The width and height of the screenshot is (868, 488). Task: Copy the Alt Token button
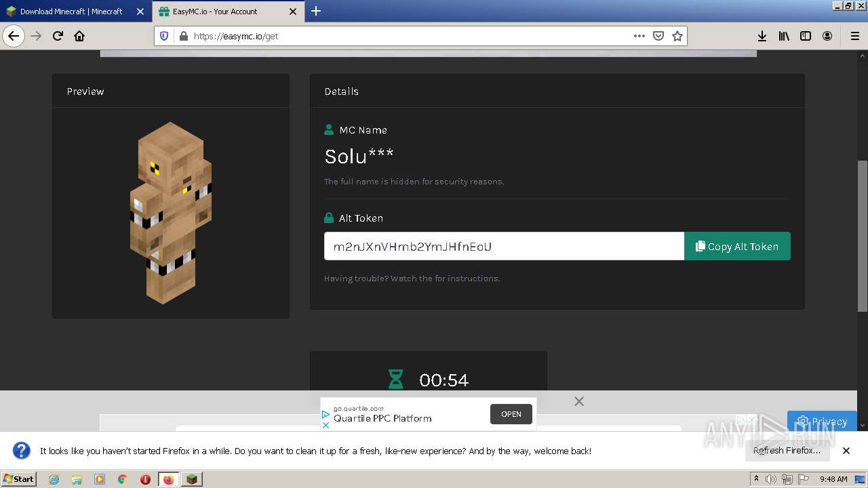pyautogui.click(x=737, y=246)
